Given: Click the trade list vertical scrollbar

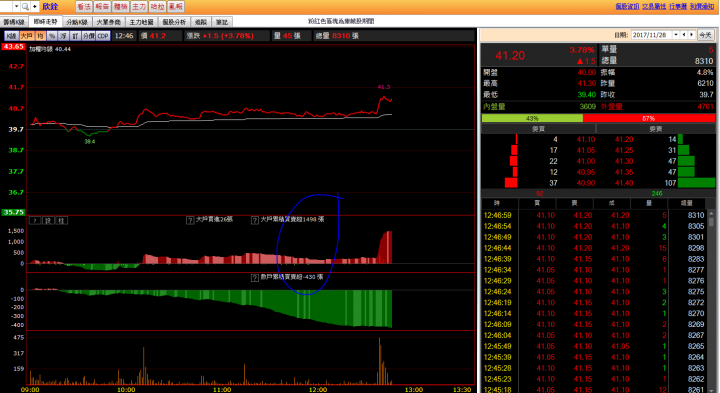Looking at the screenshot, I should pyautogui.click(x=711, y=301).
